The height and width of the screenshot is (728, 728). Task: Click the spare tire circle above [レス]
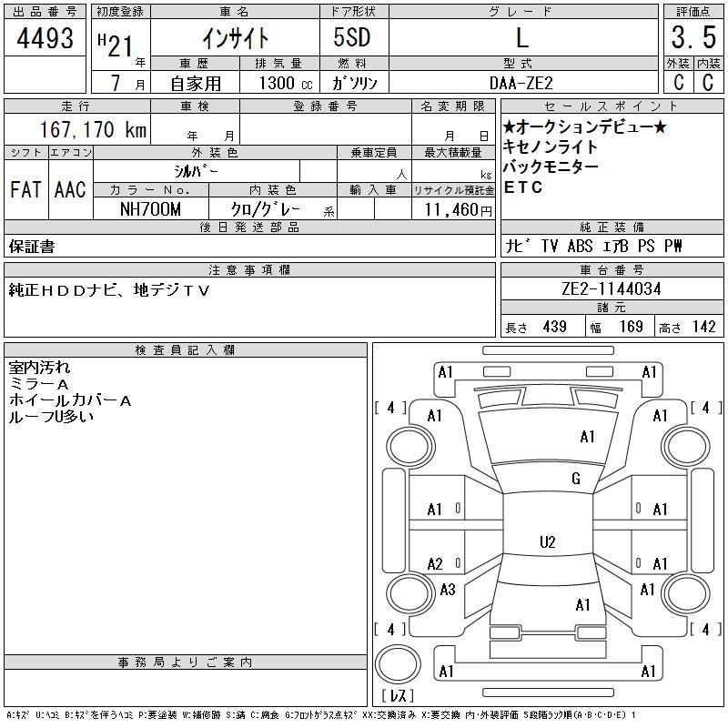point(398,664)
